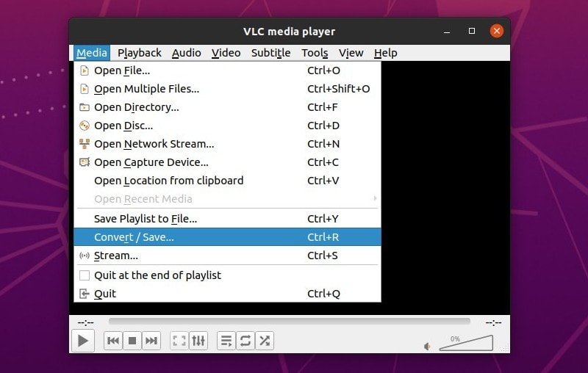Select Save Playlist to File…

[227, 219]
